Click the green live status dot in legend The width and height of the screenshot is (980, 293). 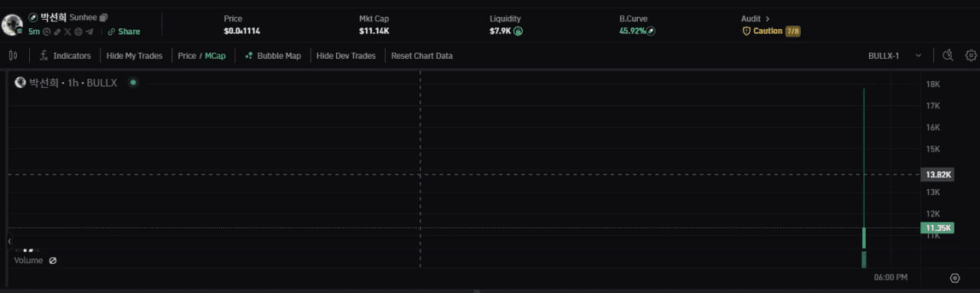pos(133,83)
